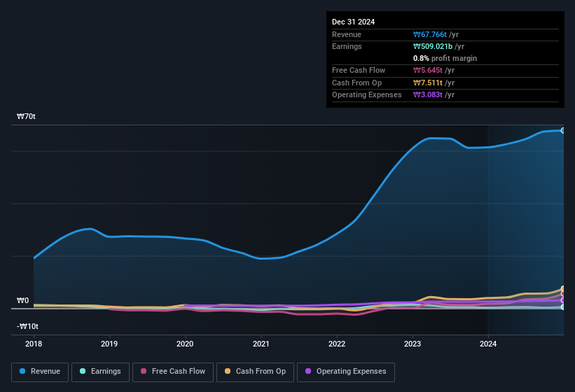Click the purple Operating Expenses endpoint marker

pyautogui.click(x=563, y=300)
